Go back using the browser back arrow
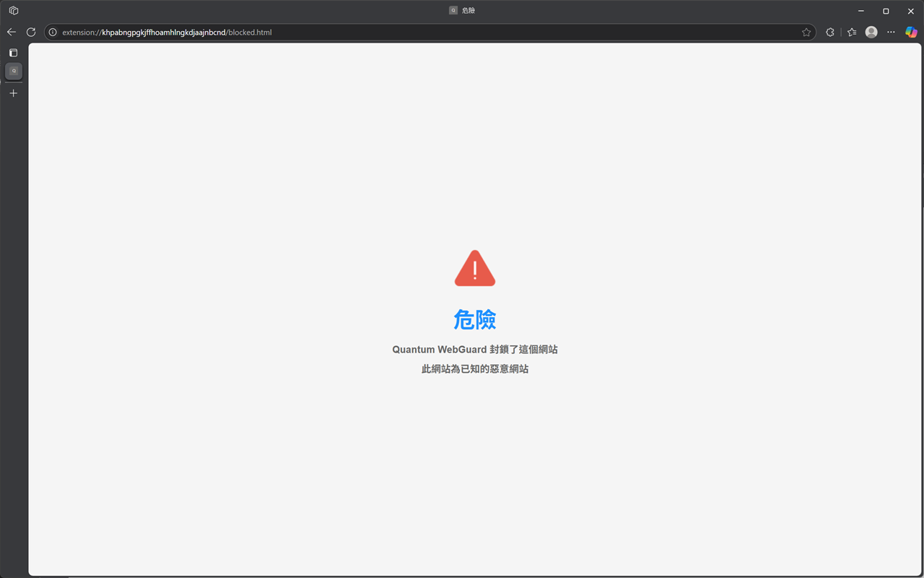The height and width of the screenshot is (578, 924). (x=11, y=32)
